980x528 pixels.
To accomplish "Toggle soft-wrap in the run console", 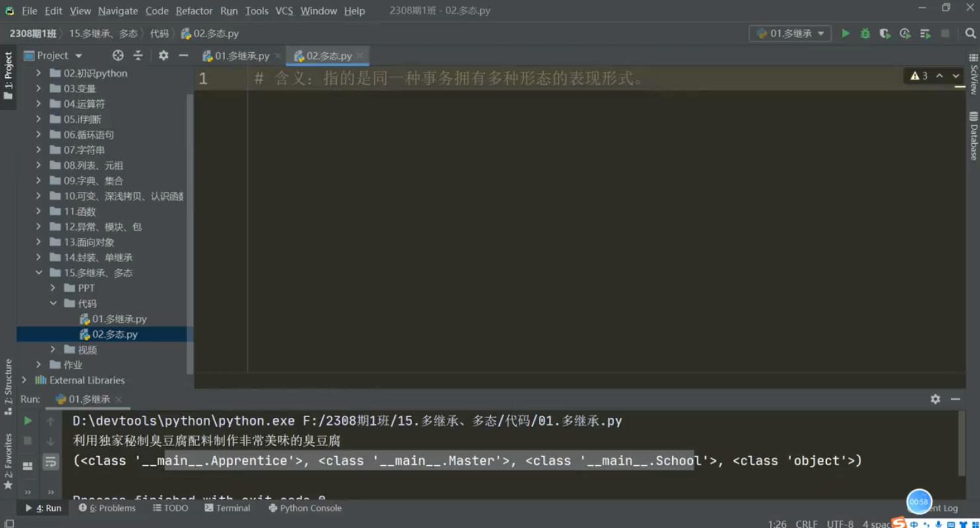I will (51, 463).
